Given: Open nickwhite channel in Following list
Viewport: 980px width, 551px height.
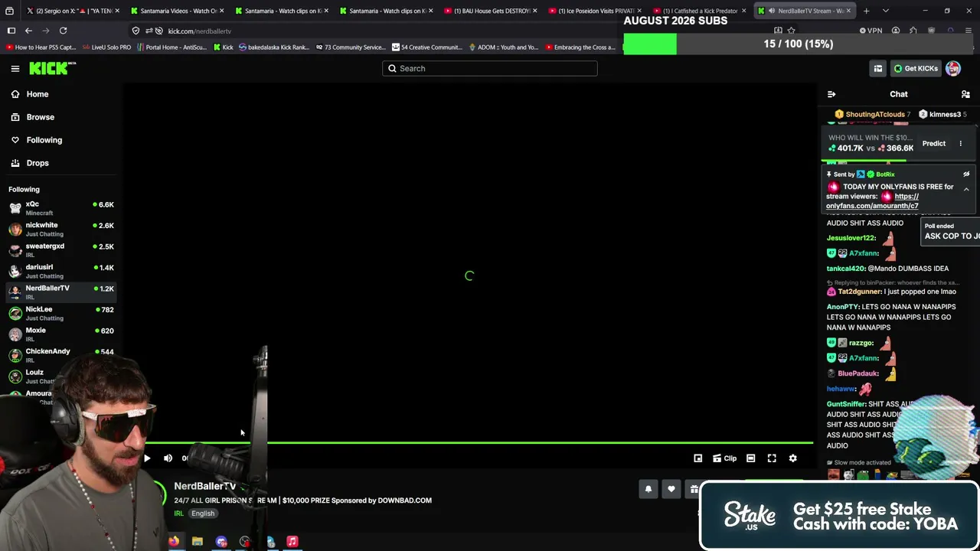Looking at the screenshot, I should point(61,230).
